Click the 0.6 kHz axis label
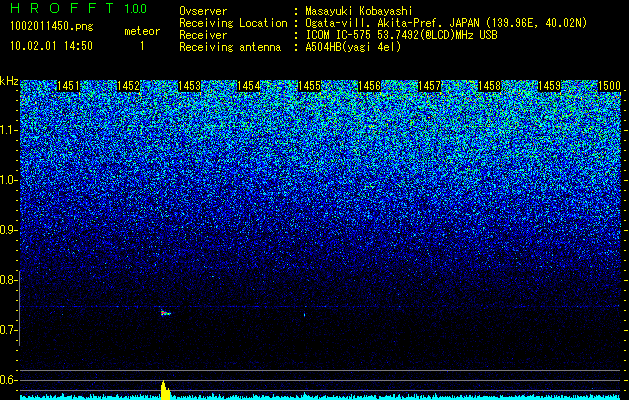 [x=8, y=380]
